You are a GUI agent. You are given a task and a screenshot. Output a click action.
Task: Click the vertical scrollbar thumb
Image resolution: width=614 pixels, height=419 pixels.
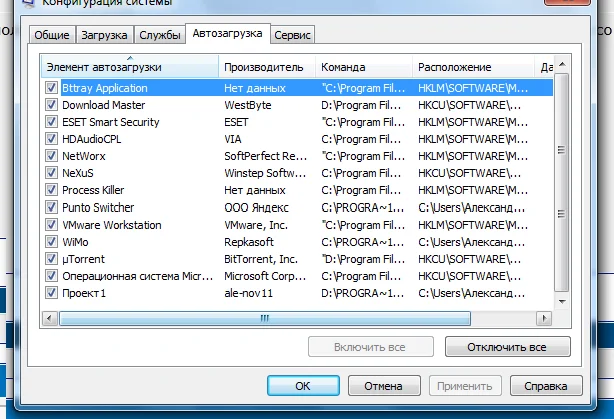coord(562,182)
